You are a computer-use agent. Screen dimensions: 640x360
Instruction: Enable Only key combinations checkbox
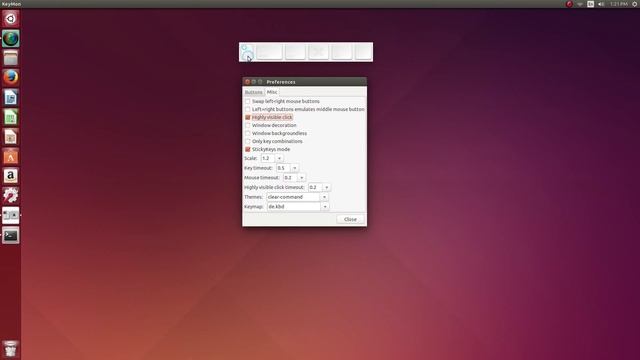click(x=247, y=141)
